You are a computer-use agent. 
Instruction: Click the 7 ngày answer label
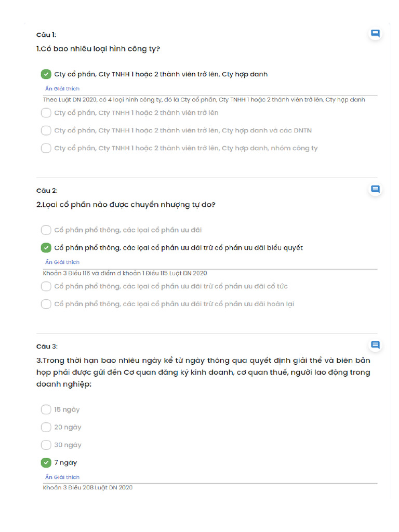point(65,462)
